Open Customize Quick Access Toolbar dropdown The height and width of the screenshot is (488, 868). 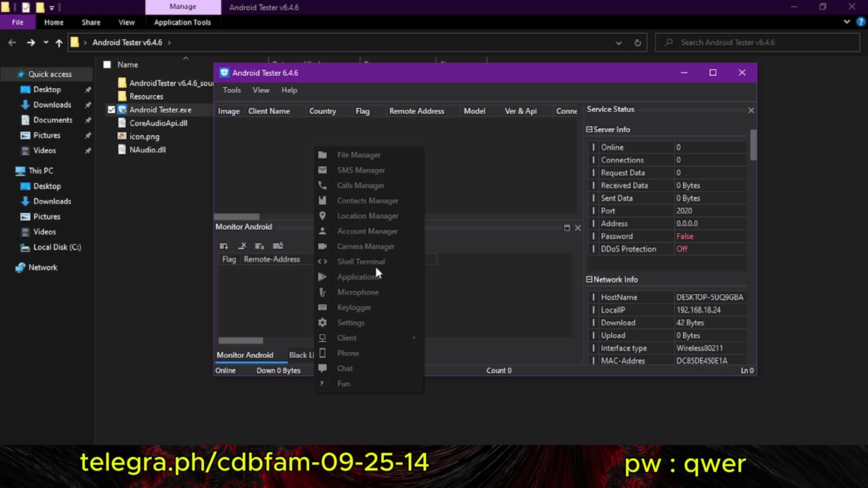(52, 7)
